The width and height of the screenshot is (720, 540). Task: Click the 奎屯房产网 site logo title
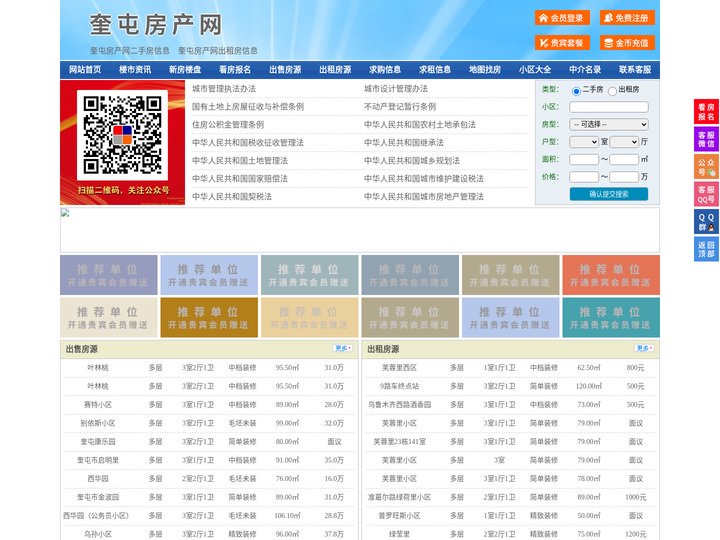(x=156, y=25)
